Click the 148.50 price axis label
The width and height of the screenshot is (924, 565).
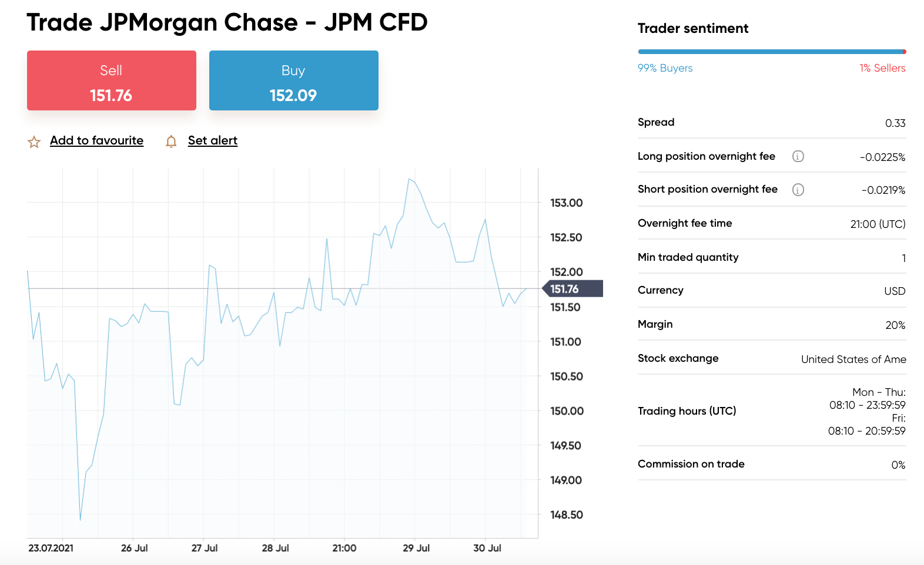coord(566,515)
